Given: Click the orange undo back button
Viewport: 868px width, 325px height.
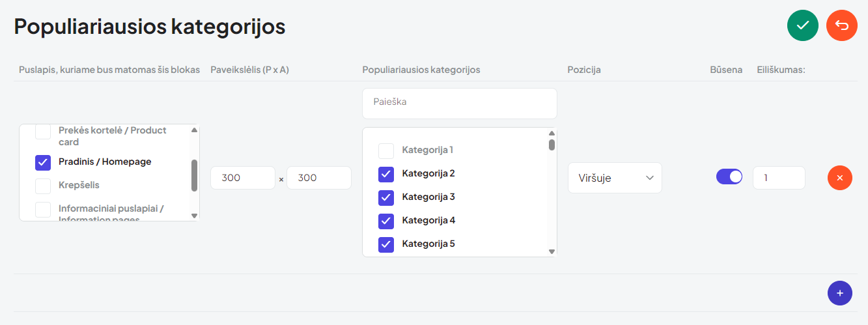Looking at the screenshot, I should 842,26.
